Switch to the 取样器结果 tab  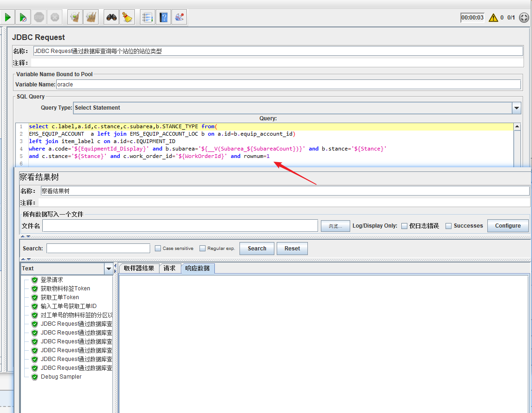(x=139, y=268)
